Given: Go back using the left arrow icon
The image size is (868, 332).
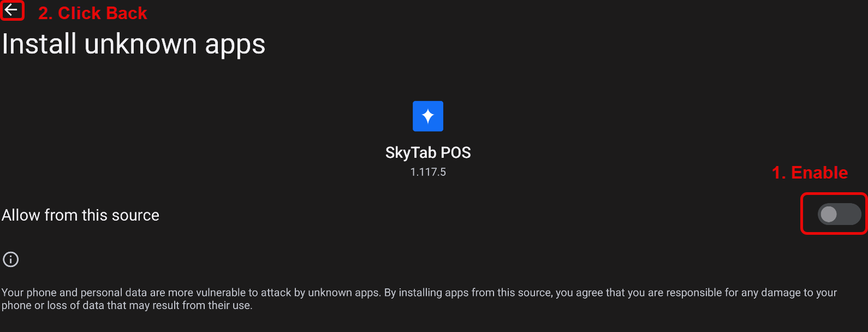Looking at the screenshot, I should 11,10.
